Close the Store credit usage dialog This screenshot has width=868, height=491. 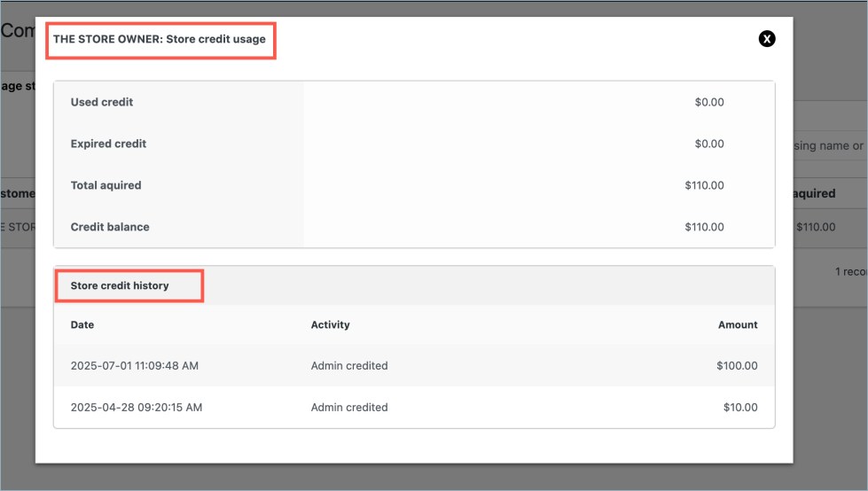tap(767, 39)
